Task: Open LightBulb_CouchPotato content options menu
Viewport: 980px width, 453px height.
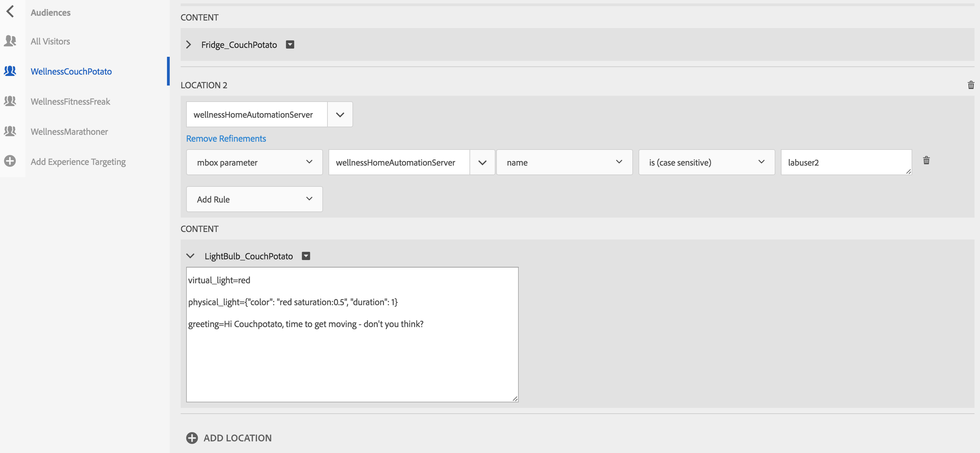Action: point(306,256)
